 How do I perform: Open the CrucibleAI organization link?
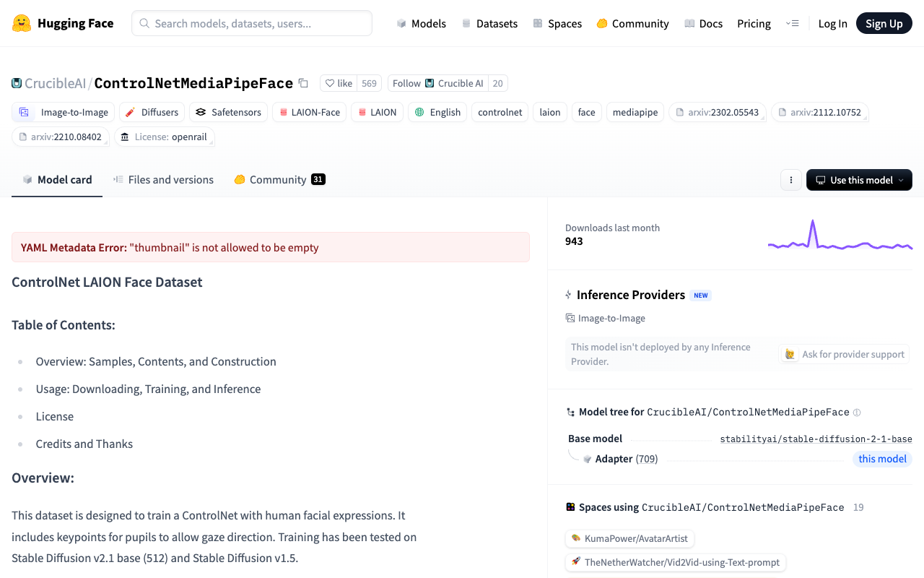[x=55, y=83]
